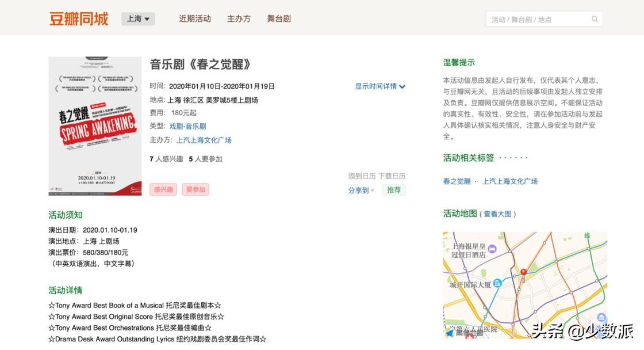The height and width of the screenshot is (350, 644).
Task: Open the 主办方 menu item
Action: tap(239, 19)
